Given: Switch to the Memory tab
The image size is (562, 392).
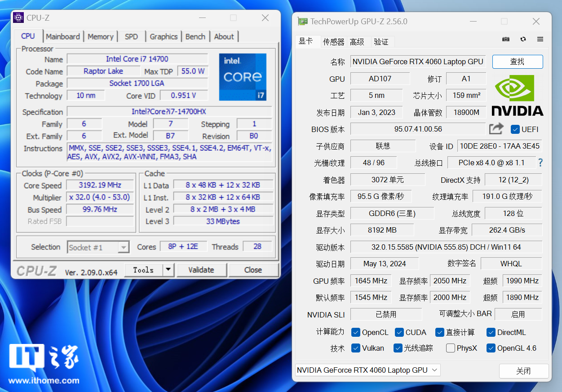Looking at the screenshot, I should coord(100,37).
